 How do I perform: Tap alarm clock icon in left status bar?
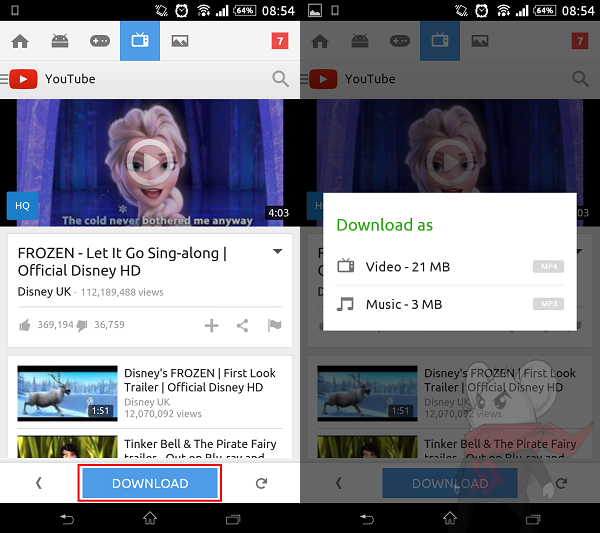pyautogui.click(x=182, y=11)
